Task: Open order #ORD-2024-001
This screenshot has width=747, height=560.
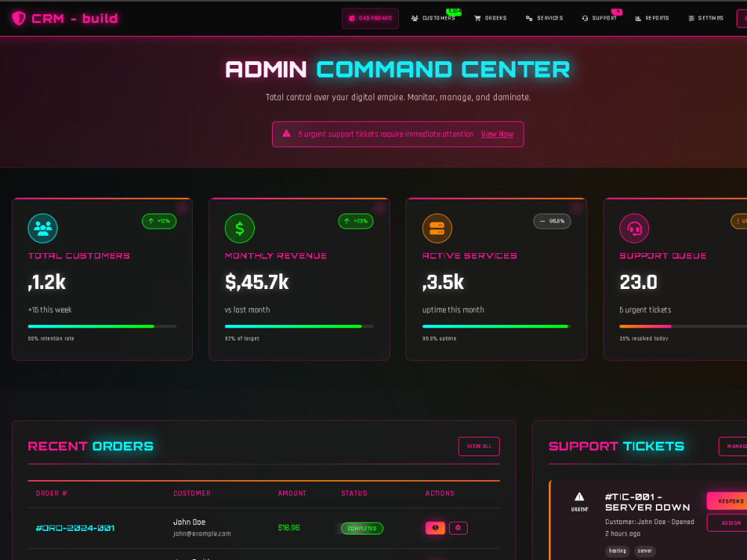Action: pyautogui.click(x=75, y=528)
